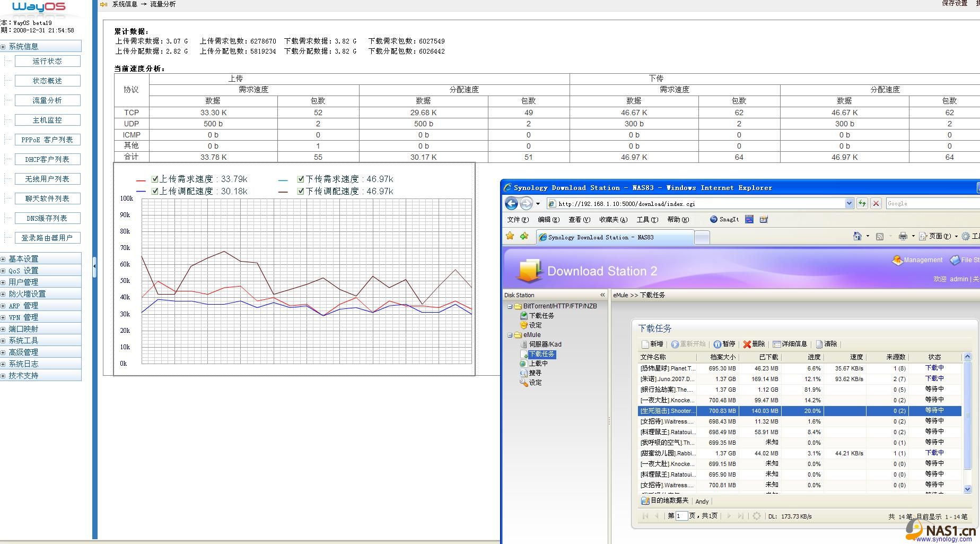Click the IE address bar URL field
This screenshot has width=980, height=544.
[x=695, y=204]
